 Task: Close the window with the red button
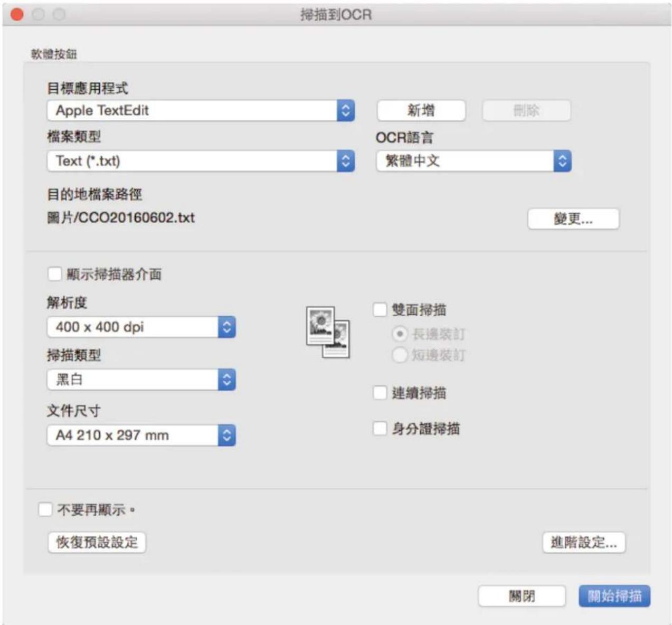pos(17,14)
